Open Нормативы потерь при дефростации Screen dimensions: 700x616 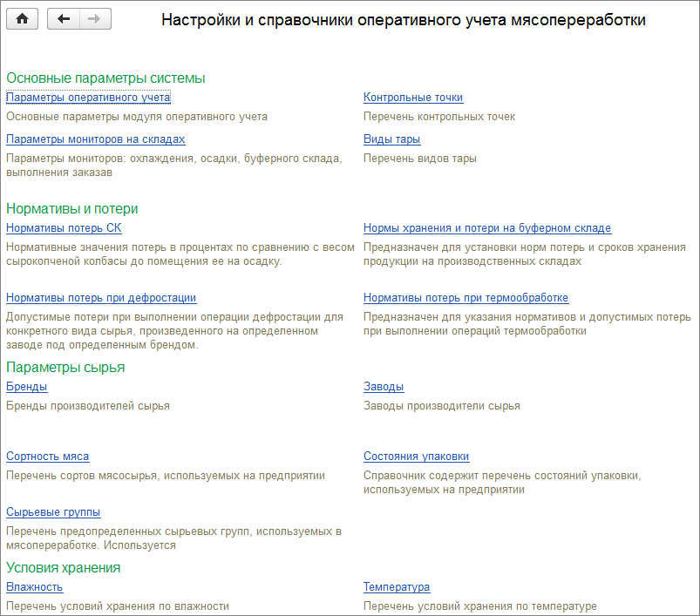(101, 298)
